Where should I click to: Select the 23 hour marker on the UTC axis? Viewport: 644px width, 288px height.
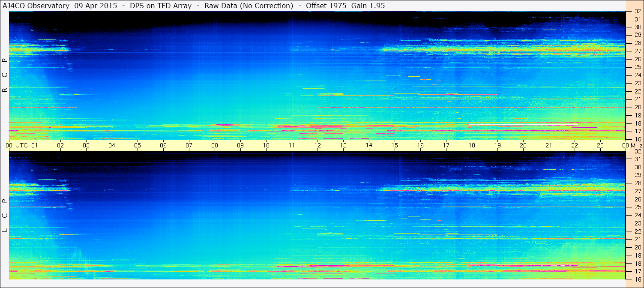pyautogui.click(x=600, y=145)
